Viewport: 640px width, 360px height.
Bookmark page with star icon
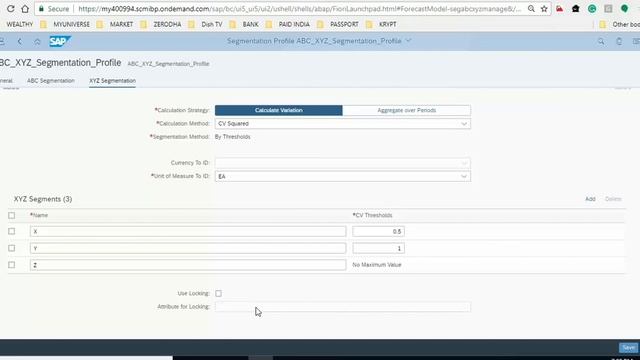(x=544, y=9)
